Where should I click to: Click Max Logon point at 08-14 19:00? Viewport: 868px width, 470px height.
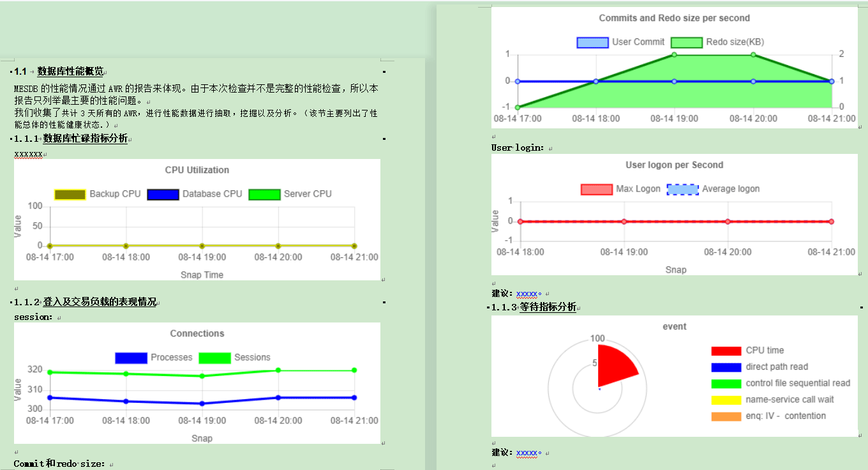pyautogui.click(x=624, y=222)
